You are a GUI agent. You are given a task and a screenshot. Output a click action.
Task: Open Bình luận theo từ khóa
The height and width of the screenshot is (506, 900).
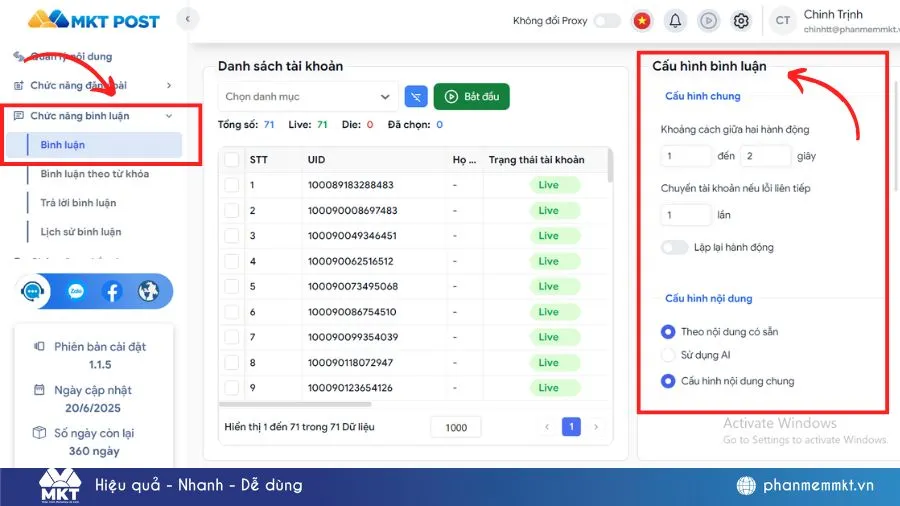pyautogui.click(x=95, y=174)
